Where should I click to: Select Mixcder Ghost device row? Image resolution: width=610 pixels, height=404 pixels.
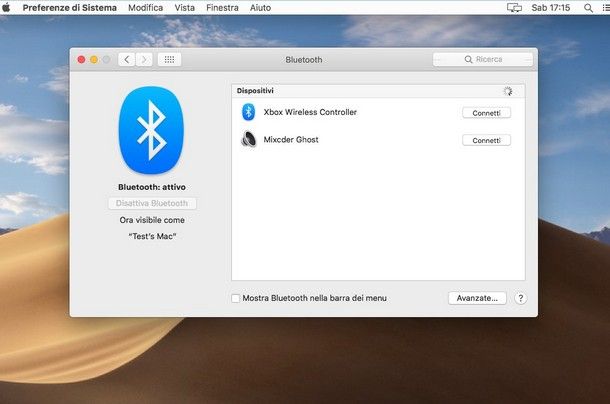tap(378, 140)
